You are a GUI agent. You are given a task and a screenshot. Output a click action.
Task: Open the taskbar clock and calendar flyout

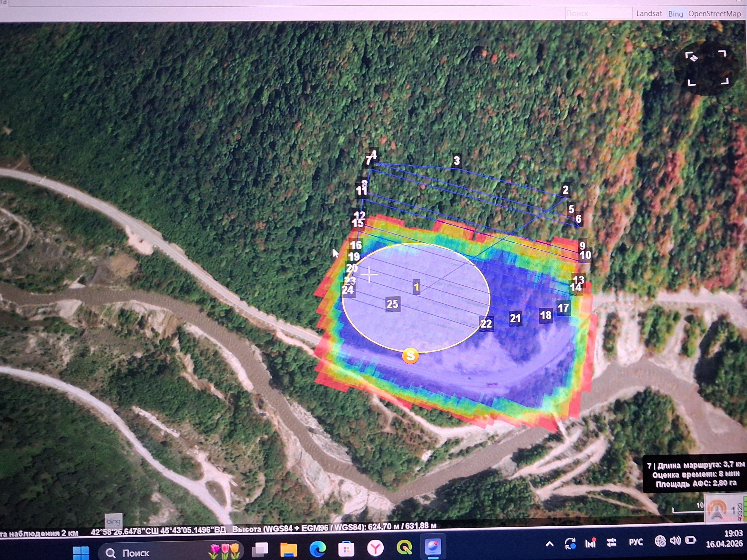[x=724, y=539]
